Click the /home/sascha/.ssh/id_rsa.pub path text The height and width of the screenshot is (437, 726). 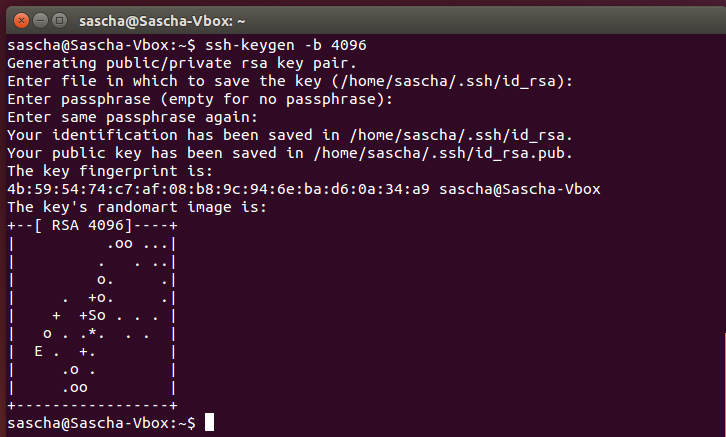coord(442,153)
